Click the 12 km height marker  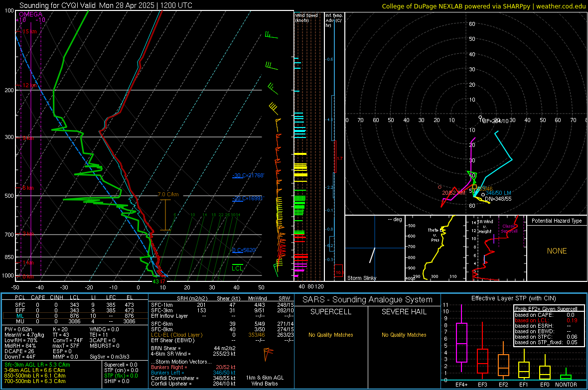click(x=29, y=86)
